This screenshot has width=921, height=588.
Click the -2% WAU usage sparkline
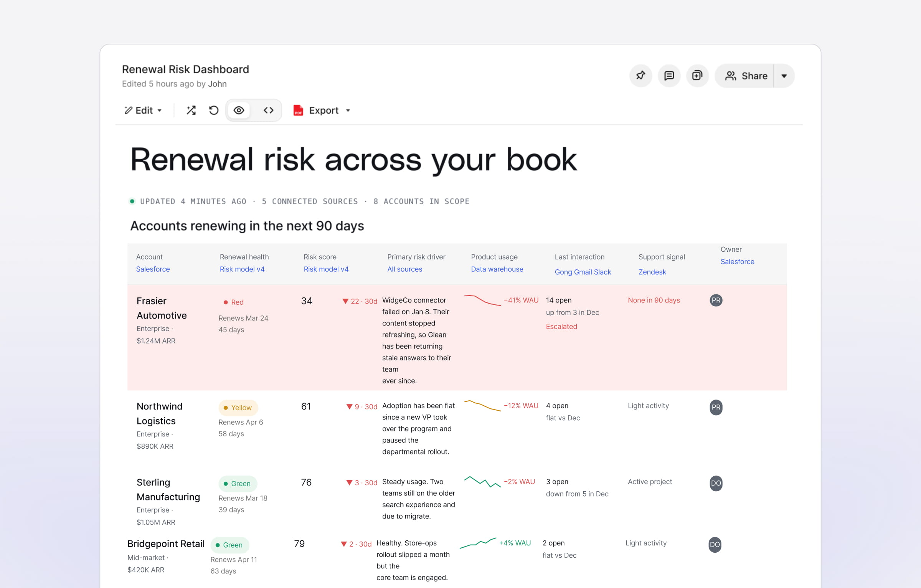pyautogui.click(x=482, y=482)
